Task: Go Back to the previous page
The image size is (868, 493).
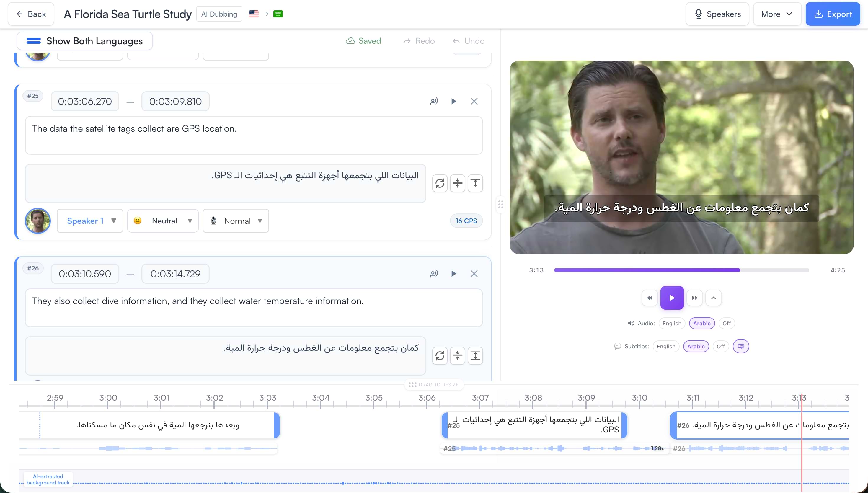Action: (x=31, y=14)
